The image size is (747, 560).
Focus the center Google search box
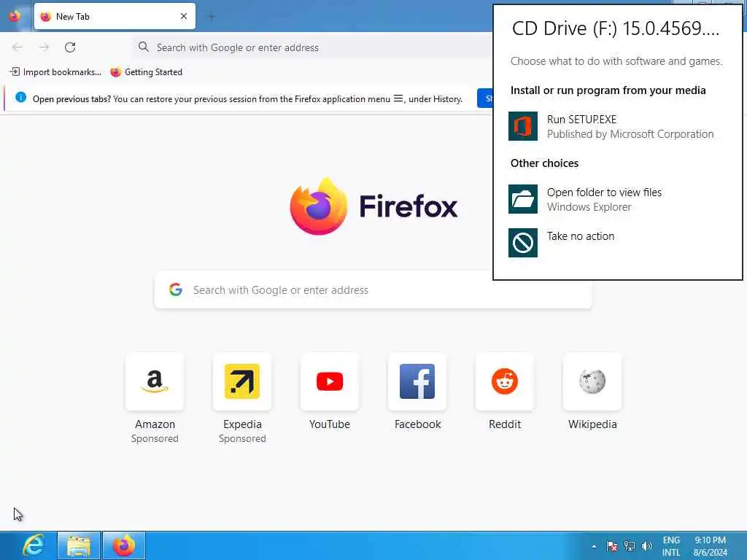373,289
